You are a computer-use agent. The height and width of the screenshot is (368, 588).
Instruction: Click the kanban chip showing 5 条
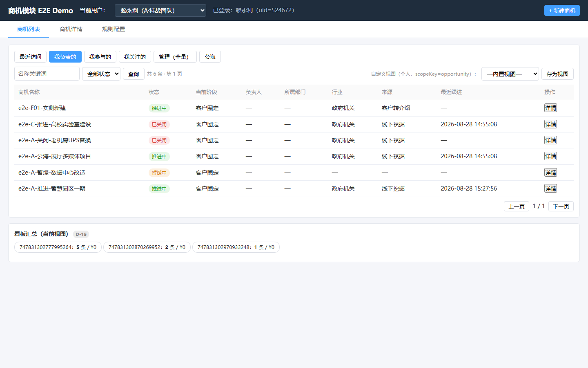click(x=58, y=247)
